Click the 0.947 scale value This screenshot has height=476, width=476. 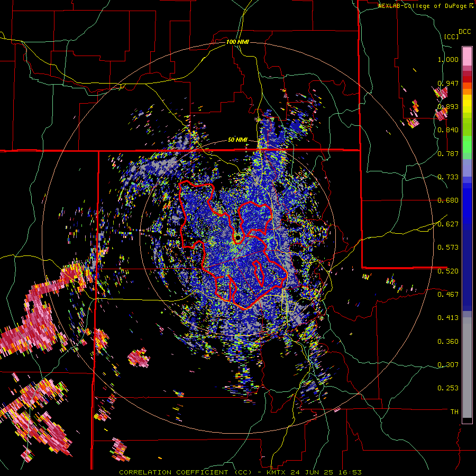click(x=448, y=83)
